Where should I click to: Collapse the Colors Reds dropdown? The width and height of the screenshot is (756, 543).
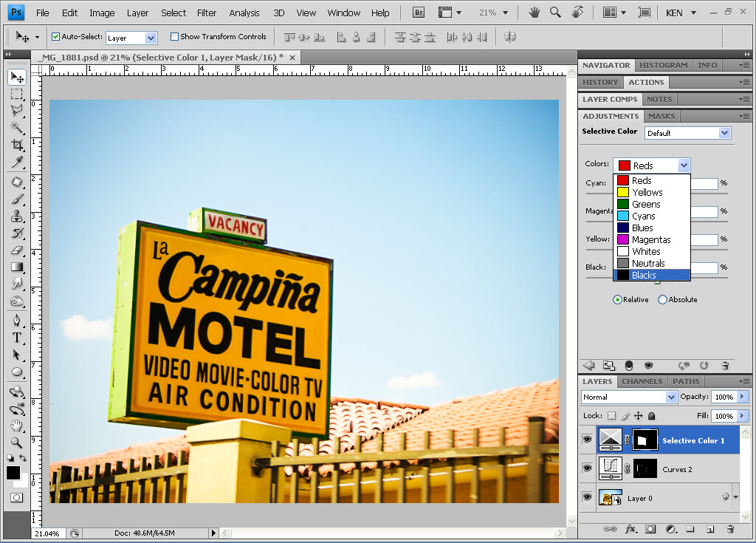coord(684,165)
